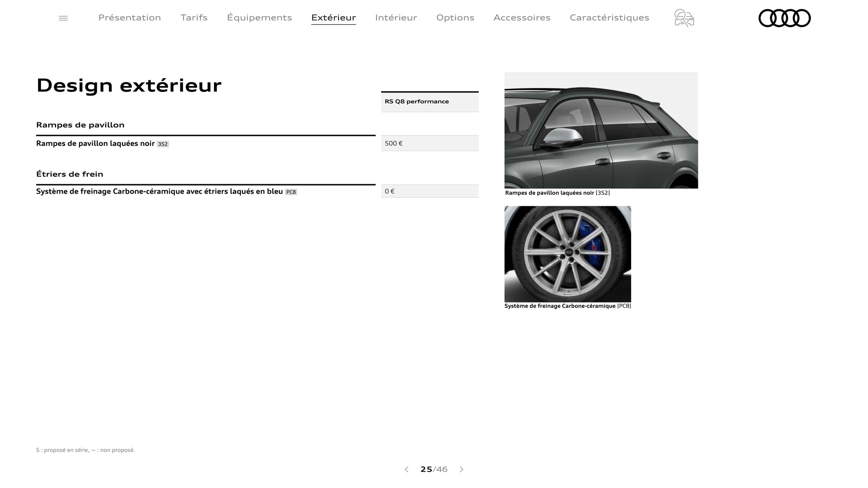Screen dimensions: 868x488
Task: Open the hamburger menu icon
Action: click(63, 18)
